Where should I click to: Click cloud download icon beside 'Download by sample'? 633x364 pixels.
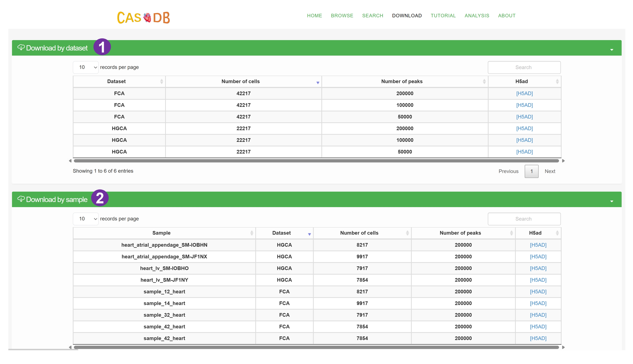(x=21, y=199)
